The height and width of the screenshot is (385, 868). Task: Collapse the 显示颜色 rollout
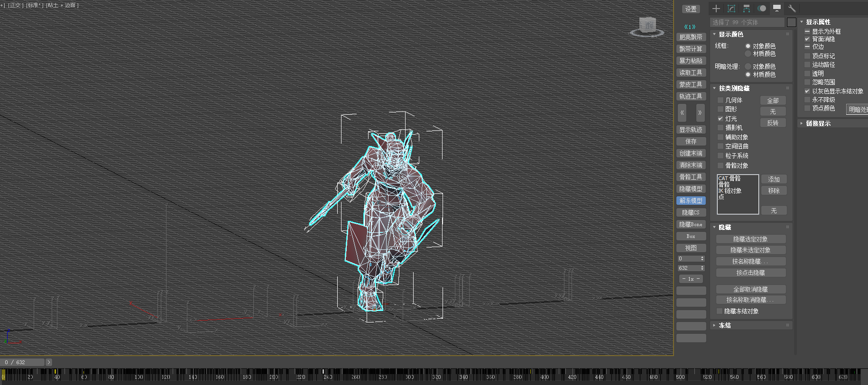coord(731,34)
